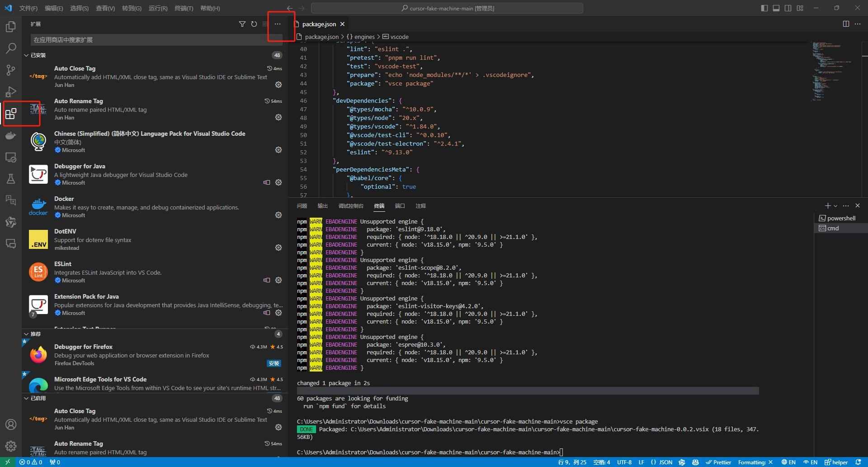Refresh the extensions list
Image resolution: width=868 pixels, height=467 pixels.
[254, 24]
